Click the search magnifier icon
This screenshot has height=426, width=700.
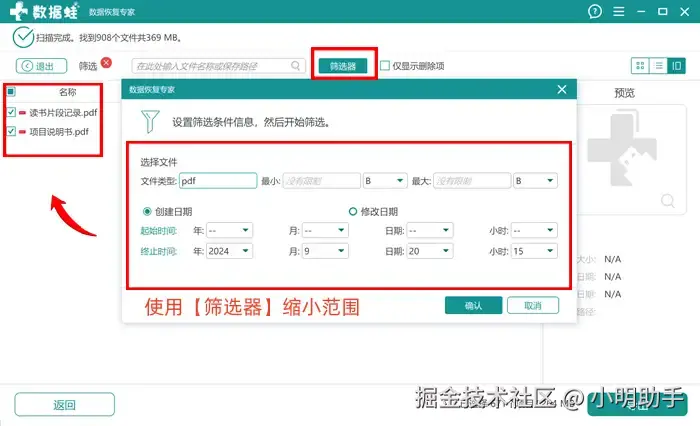(x=296, y=66)
